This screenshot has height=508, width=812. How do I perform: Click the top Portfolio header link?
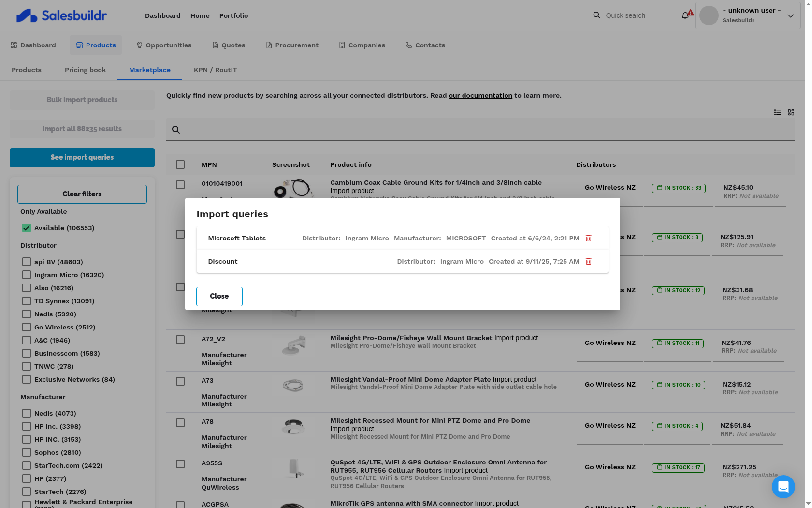[x=233, y=15]
